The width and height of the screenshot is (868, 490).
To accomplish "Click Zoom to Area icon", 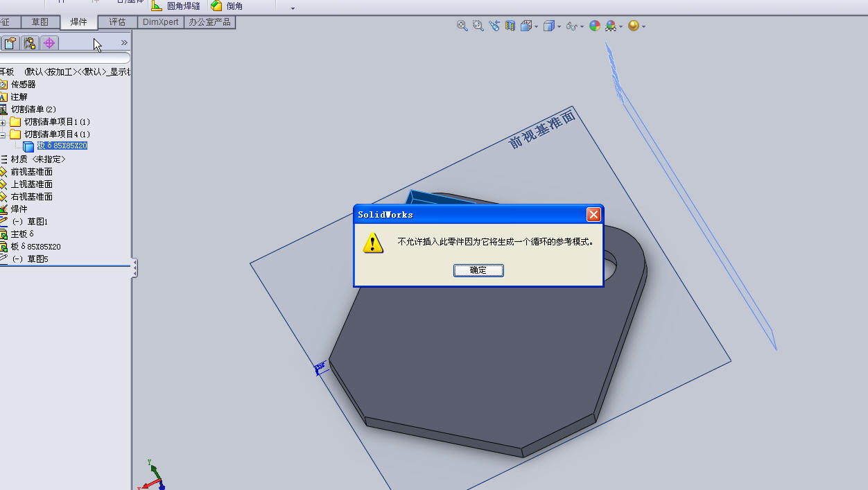I will 478,26.
